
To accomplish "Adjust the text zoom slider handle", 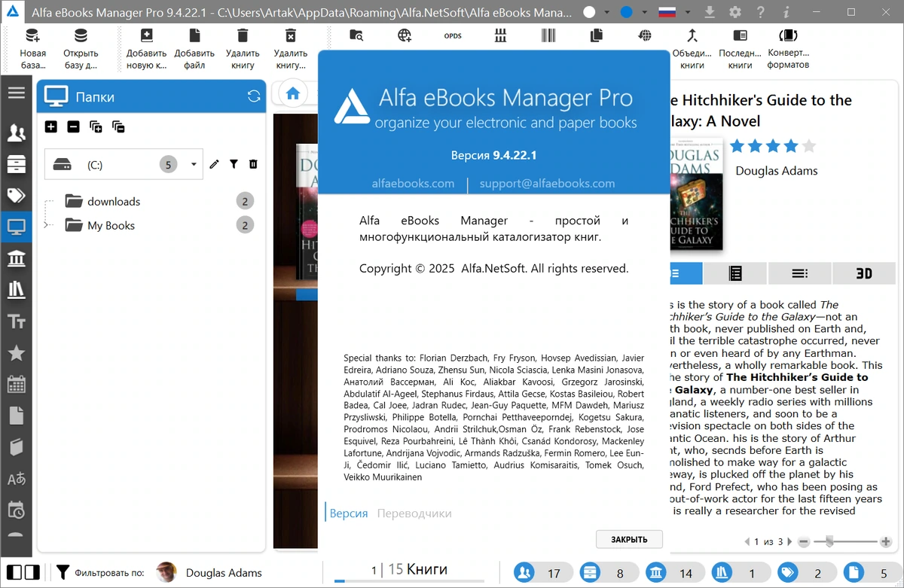I will click(829, 541).
